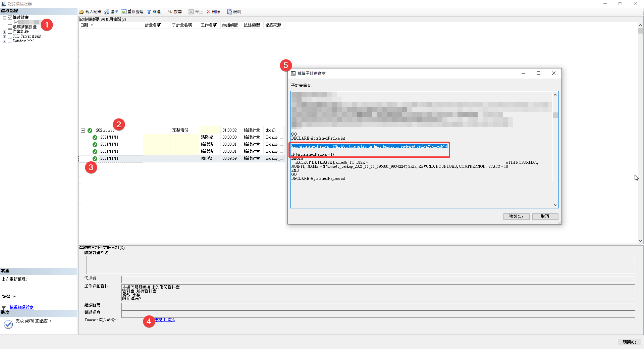The image size is (644, 349).
Task: Click the 刪除 (Delete) red X icon
Action: point(208,12)
